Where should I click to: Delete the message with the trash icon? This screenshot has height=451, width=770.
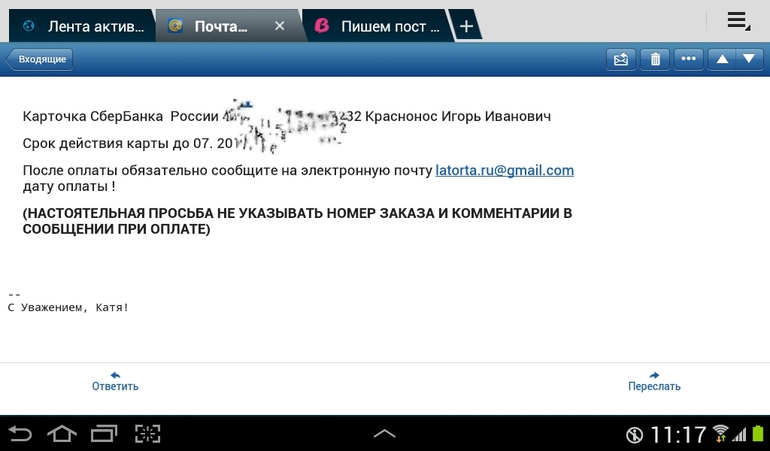click(x=655, y=59)
